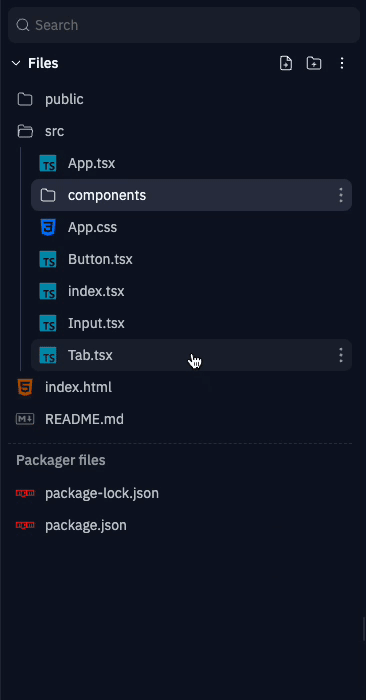The image size is (366, 700).
Task: Click the new file icon
Action: [286, 63]
